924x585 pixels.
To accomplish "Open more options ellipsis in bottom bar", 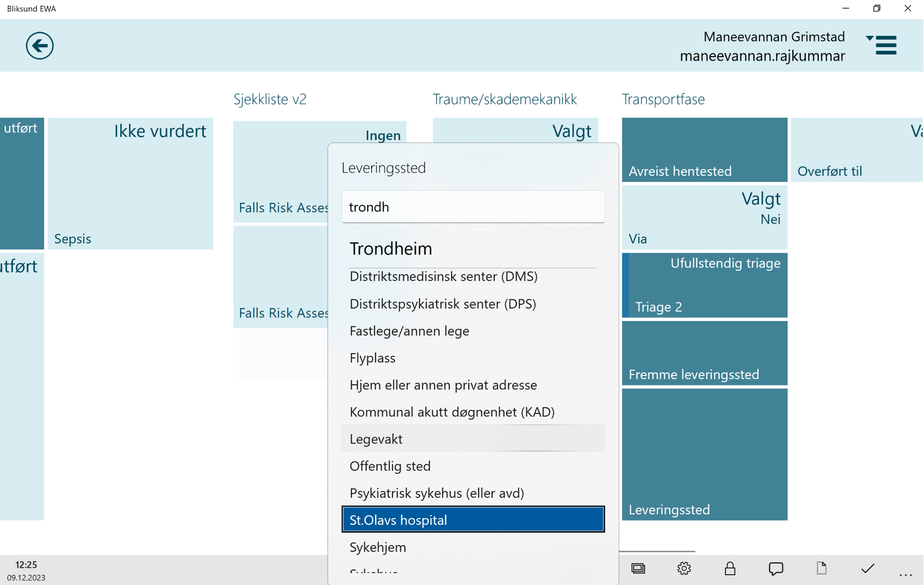I will point(906,575).
